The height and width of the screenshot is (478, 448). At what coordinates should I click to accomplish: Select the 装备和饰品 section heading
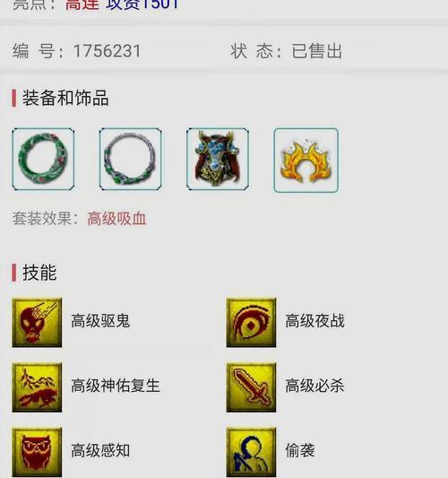(x=65, y=98)
